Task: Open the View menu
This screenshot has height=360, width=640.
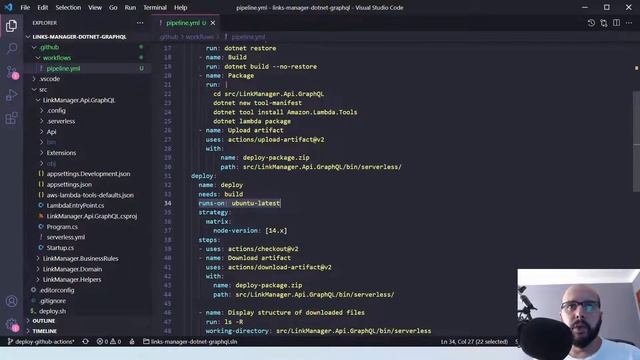Action: [95, 7]
